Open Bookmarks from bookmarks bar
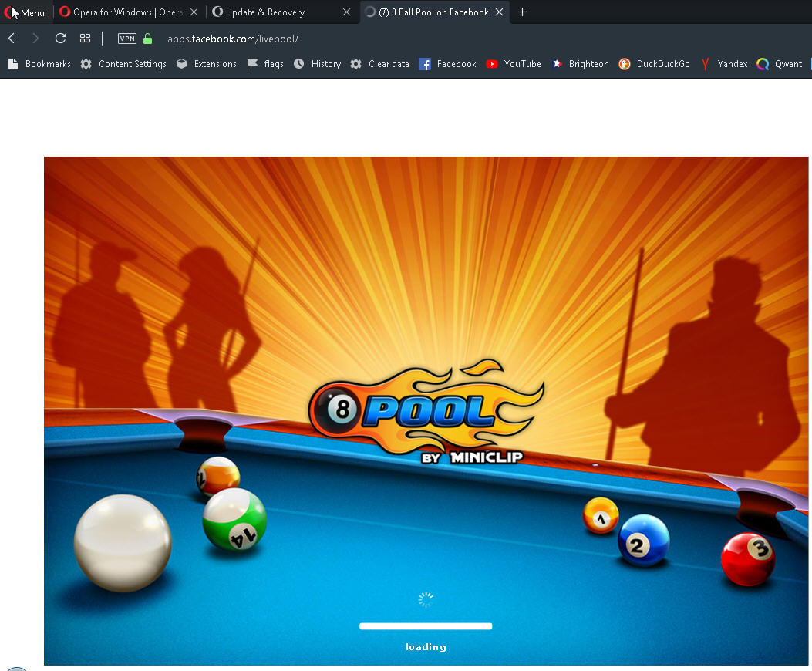Image resolution: width=812 pixels, height=671 pixels. click(x=39, y=64)
